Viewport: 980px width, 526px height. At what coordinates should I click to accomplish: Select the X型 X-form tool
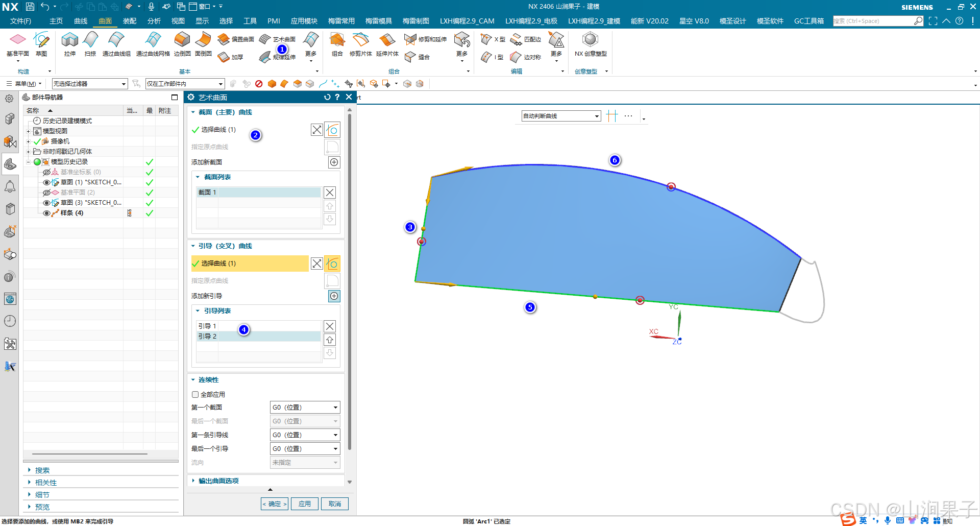[493, 39]
